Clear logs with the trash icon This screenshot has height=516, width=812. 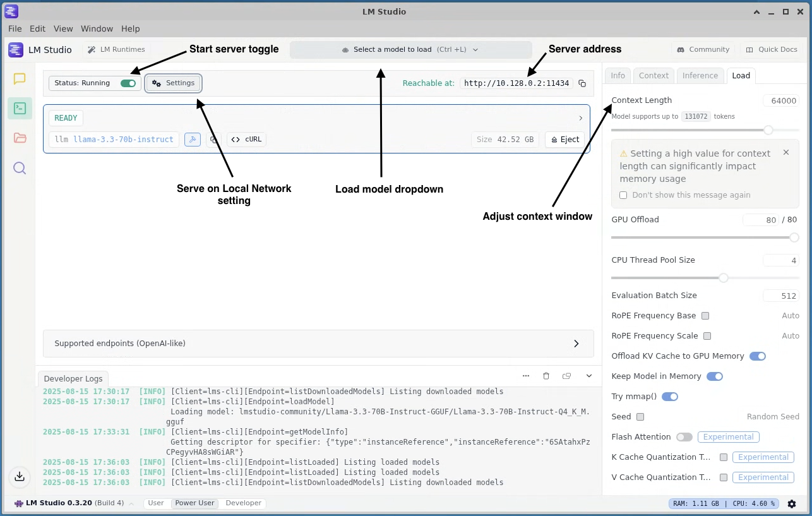click(546, 375)
